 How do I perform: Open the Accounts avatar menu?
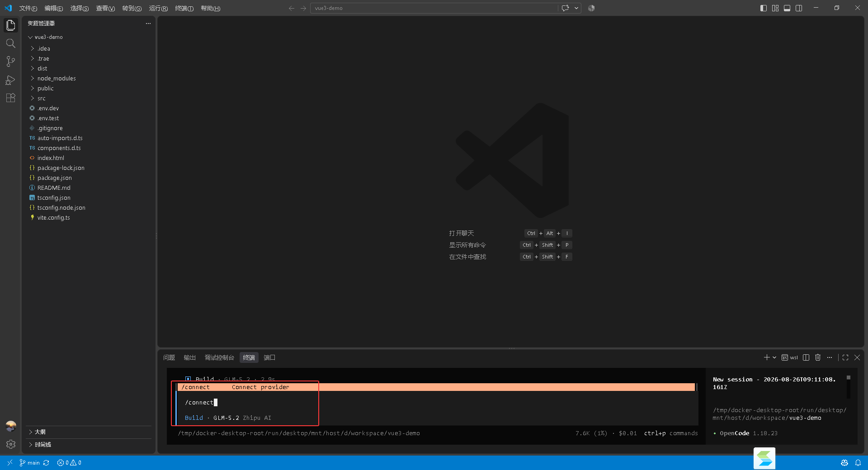coord(11,426)
